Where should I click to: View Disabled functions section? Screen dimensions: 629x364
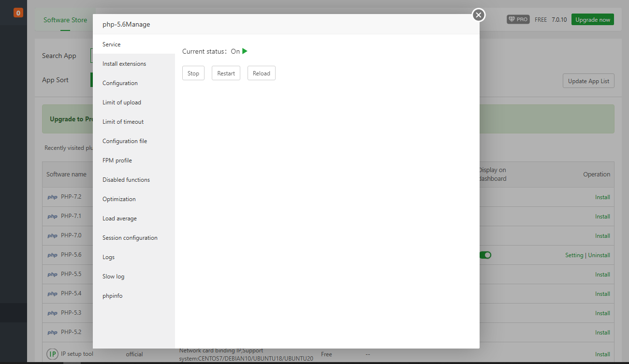(134, 179)
